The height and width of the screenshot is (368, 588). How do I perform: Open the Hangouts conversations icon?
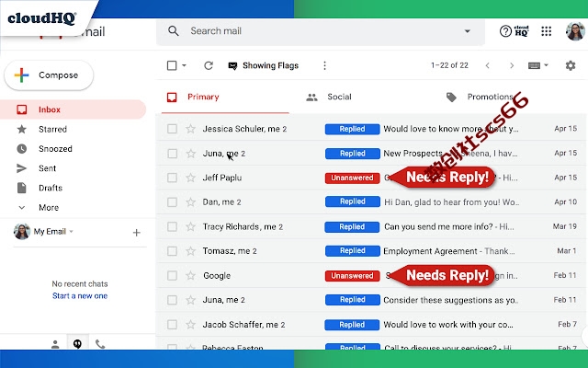tap(77, 344)
